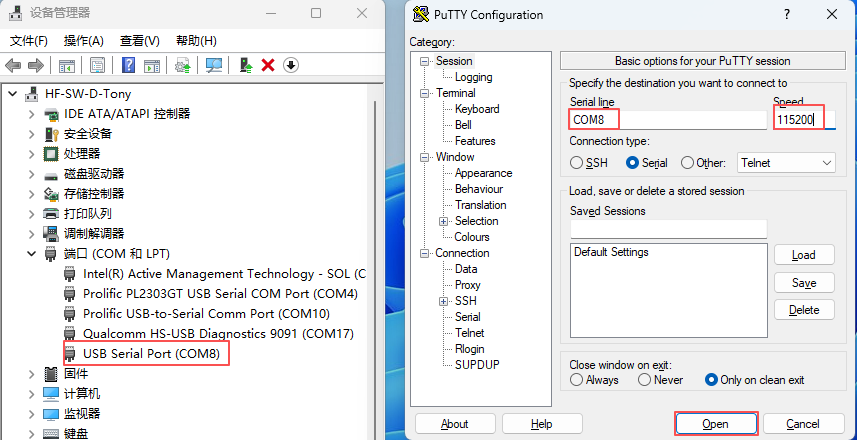
Task: Select the Never close window option
Action: 645,380
